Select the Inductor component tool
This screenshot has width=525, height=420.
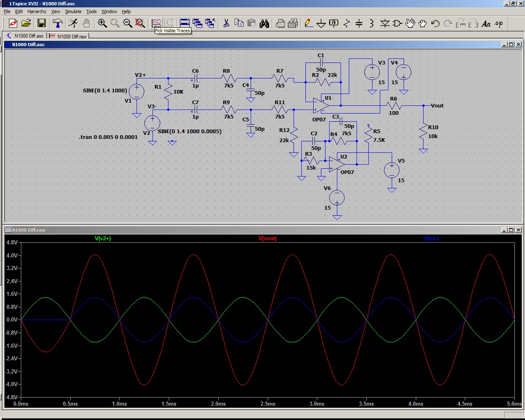[x=371, y=23]
